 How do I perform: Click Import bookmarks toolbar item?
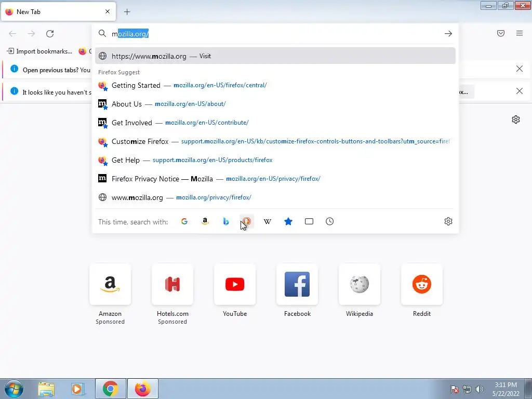coord(39,51)
